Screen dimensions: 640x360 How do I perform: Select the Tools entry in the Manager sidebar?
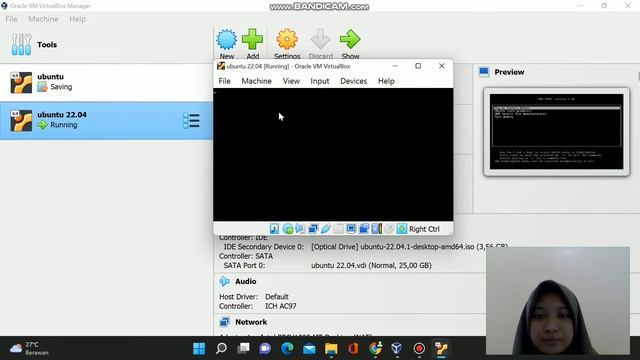click(106, 44)
